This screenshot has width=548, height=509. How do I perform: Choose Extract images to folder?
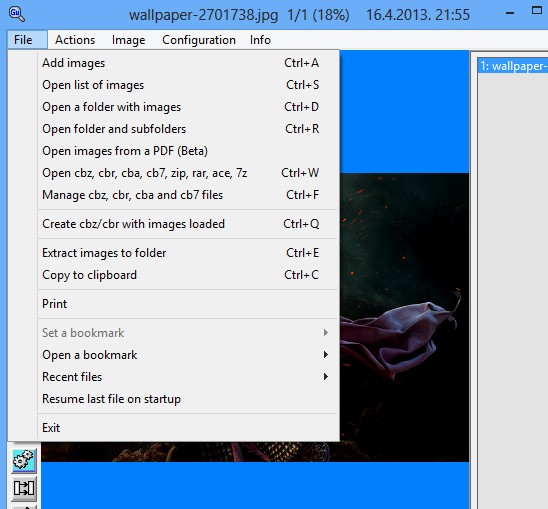pos(189,253)
